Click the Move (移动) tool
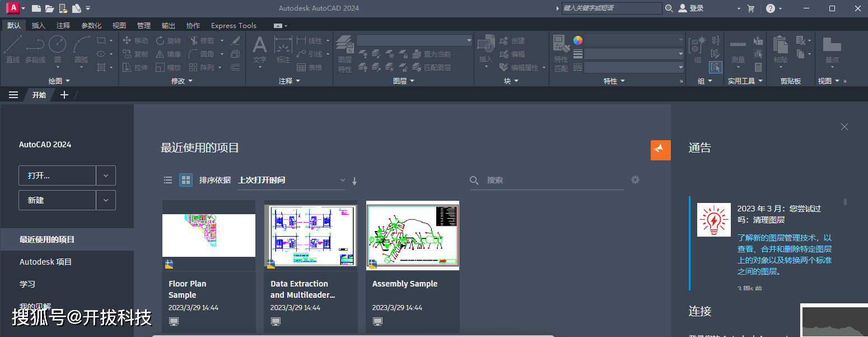The image size is (868, 337). click(x=135, y=40)
